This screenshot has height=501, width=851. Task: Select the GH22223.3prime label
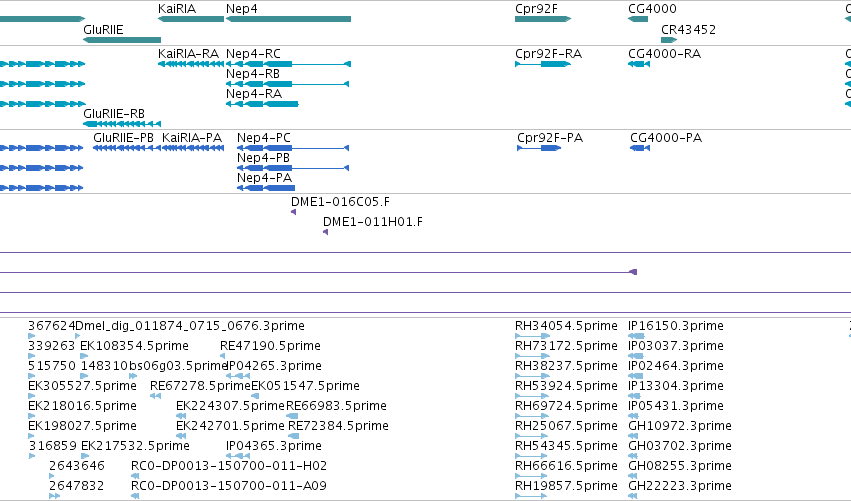[x=679, y=486]
